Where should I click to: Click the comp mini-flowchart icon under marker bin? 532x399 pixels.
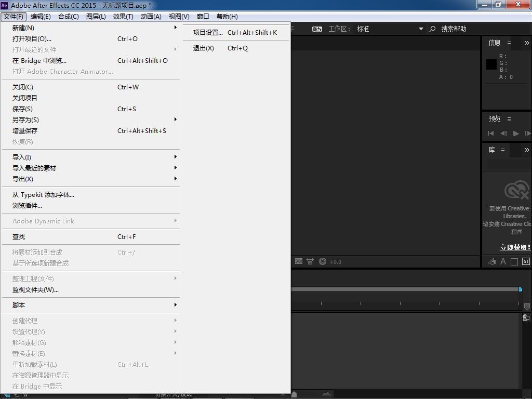tap(526, 317)
